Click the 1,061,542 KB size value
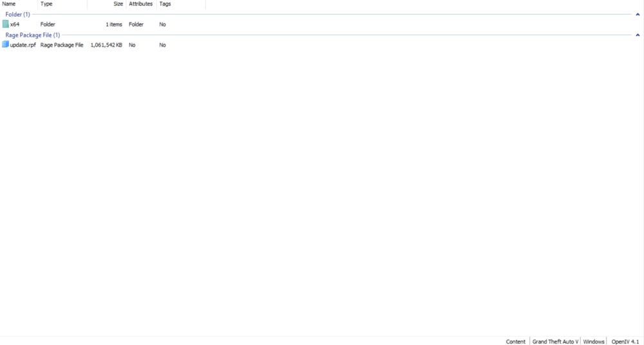 tap(106, 45)
